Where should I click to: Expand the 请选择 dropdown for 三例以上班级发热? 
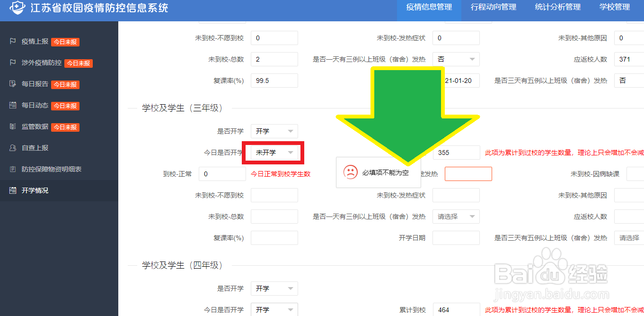tap(456, 217)
